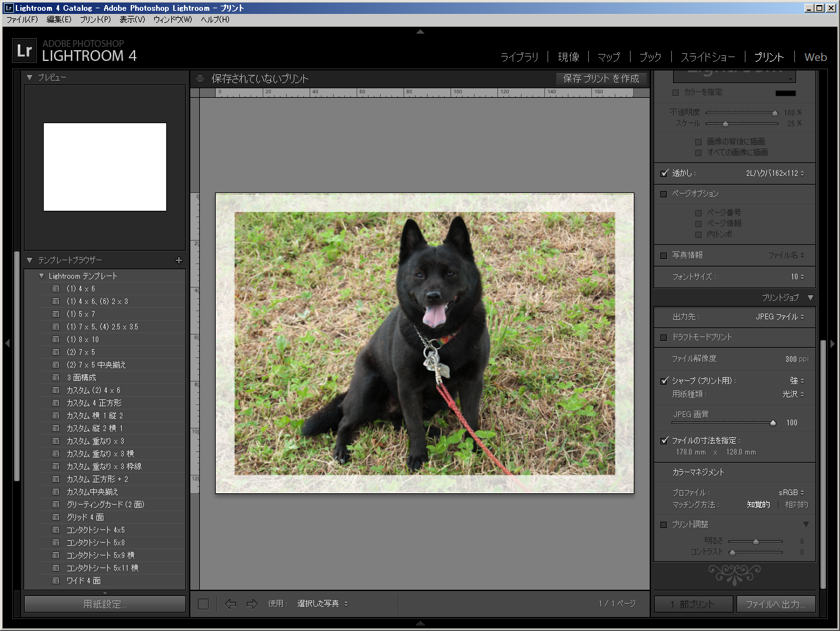This screenshot has height=631, width=840.
Task: Adjust the JPEG 画質 slider handle
Action: click(772, 423)
